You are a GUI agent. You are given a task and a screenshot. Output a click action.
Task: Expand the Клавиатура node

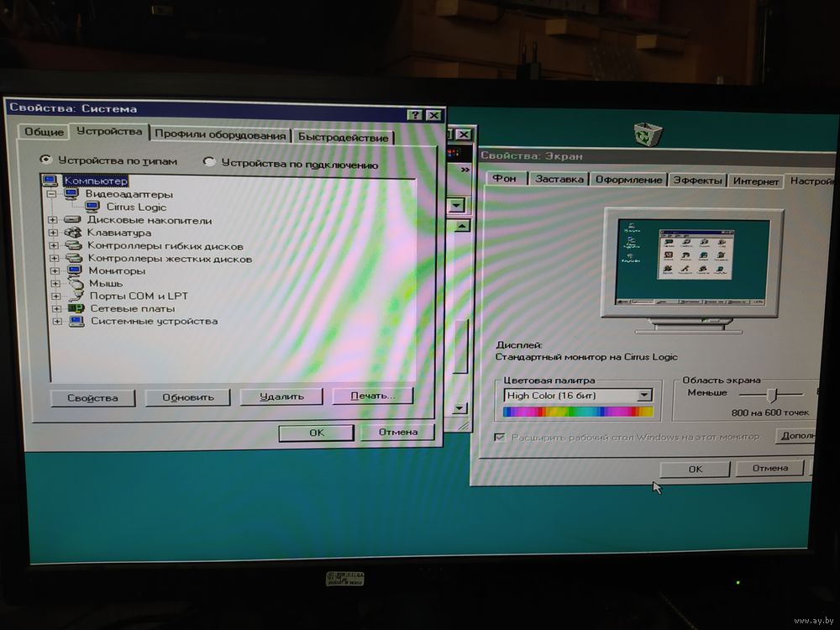click(53, 233)
